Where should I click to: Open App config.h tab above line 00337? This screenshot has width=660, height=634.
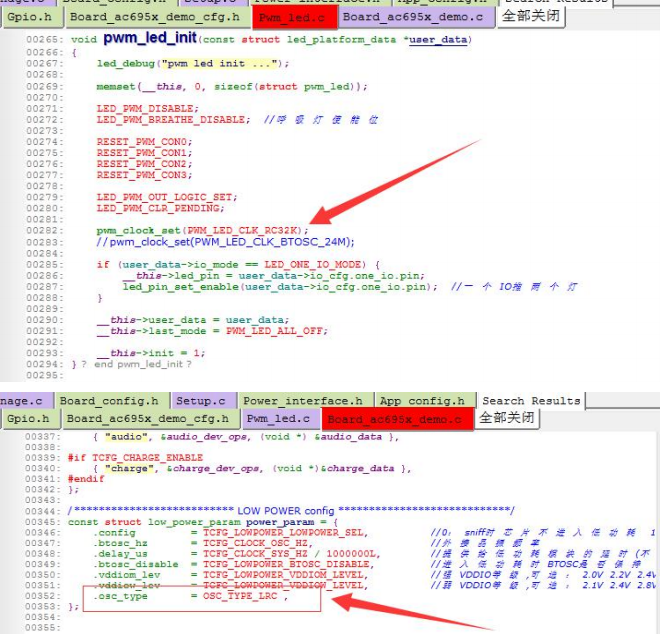point(423,401)
